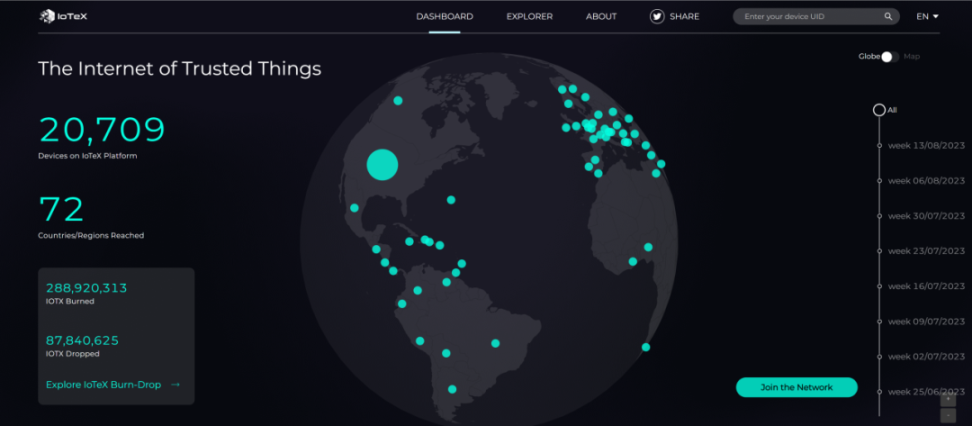Select week 25/06/2023 on timeline
The height and width of the screenshot is (426, 972).
point(926,392)
